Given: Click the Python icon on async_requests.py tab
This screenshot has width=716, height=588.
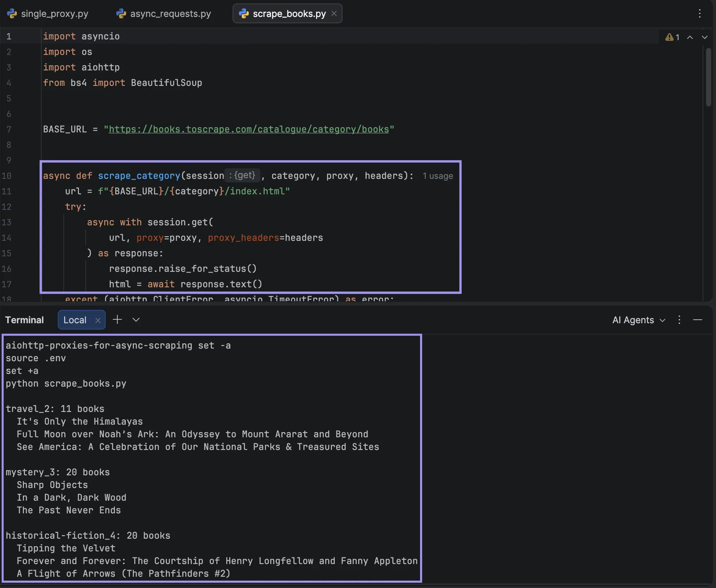Looking at the screenshot, I should tap(121, 13).
